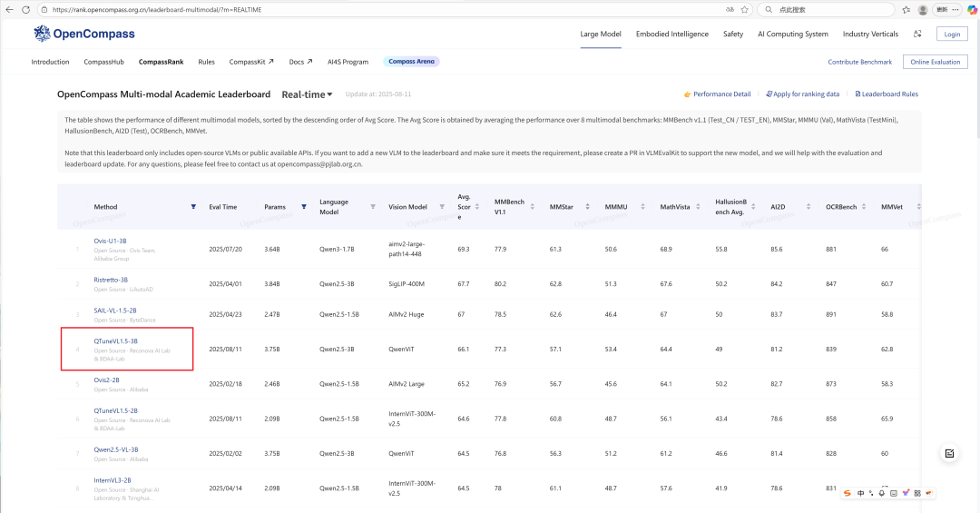Image resolution: width=980 pixels, height=513 pixels.
Task: Open Sogou soft keyboard icon
Action: 894,493
